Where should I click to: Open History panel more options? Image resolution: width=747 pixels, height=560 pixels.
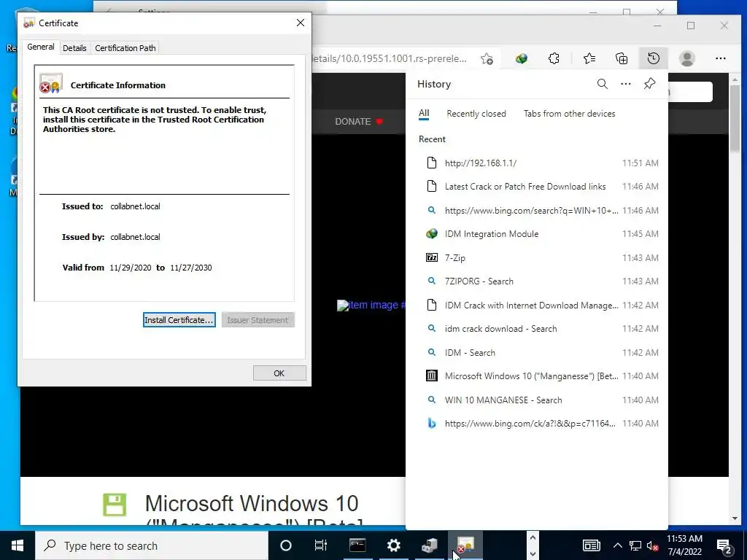coord(625,84)
